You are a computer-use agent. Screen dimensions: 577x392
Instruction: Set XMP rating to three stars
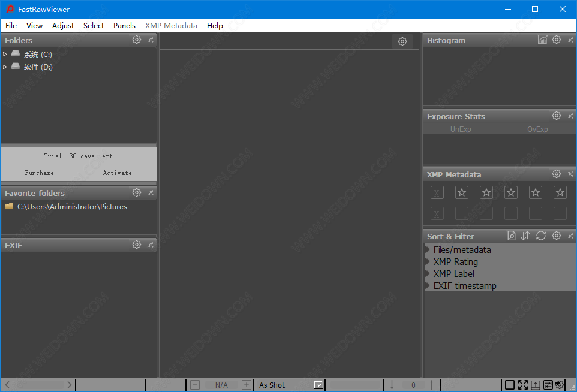point(511,192)
